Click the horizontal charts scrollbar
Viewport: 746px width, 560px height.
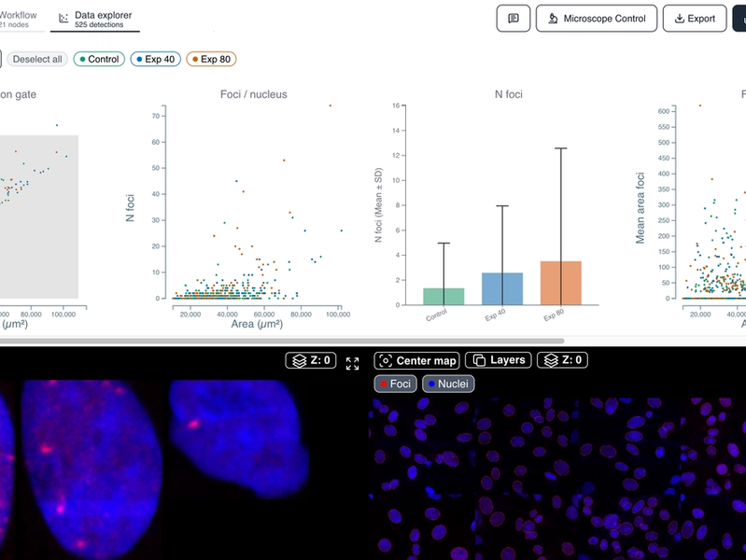(x=282, y=341)
